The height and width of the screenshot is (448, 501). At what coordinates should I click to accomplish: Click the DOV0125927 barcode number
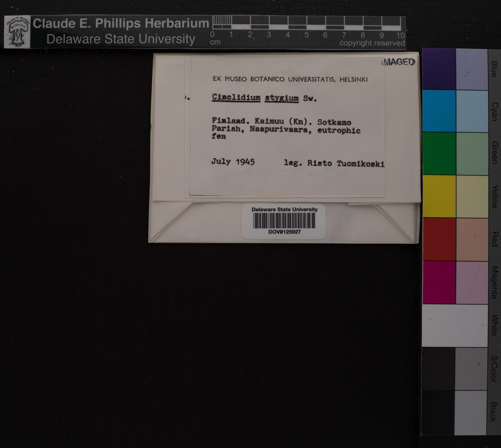tap(284, 232)
